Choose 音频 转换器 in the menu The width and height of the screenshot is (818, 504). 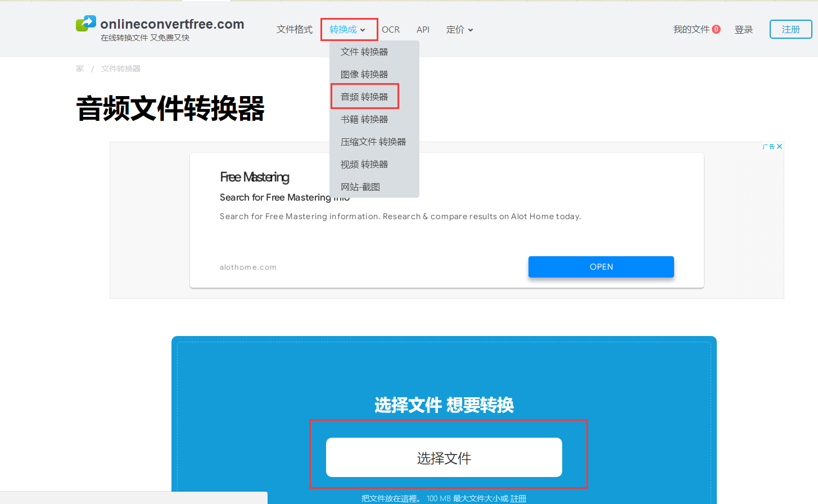tap(364, 97)
